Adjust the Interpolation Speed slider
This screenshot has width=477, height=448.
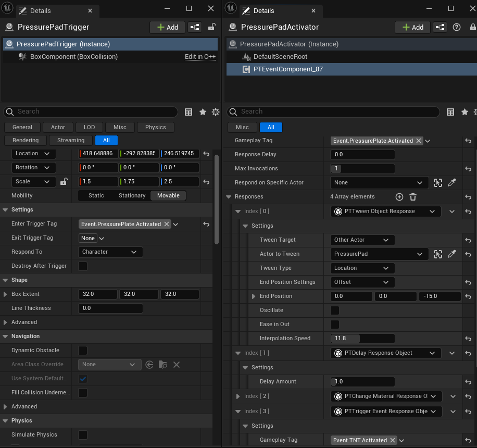click(362, 338)
